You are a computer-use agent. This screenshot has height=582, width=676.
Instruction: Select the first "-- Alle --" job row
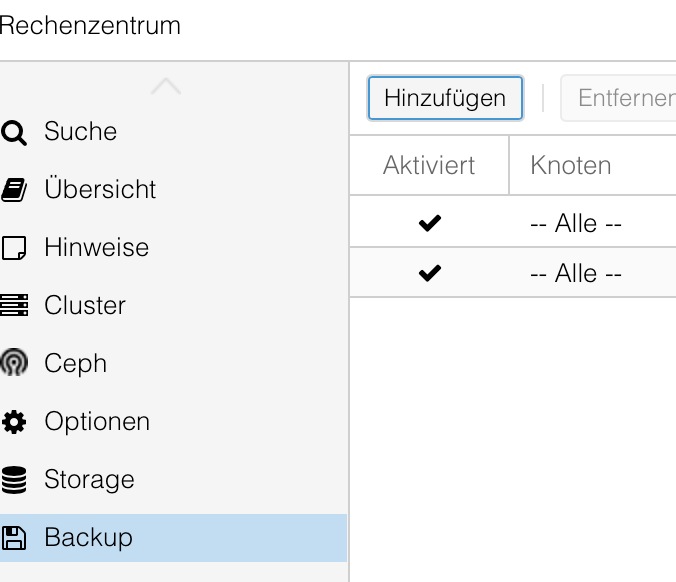point(576,224)
